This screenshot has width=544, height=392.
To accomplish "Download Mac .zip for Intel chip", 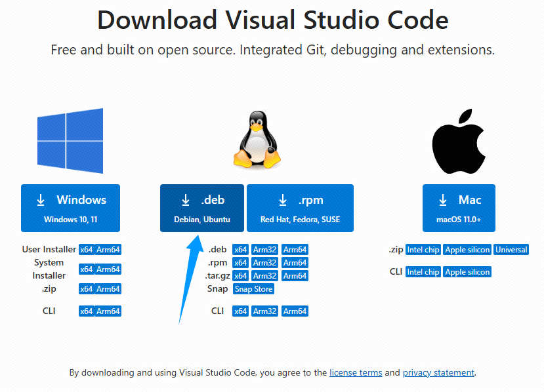I will coord(423,250).
